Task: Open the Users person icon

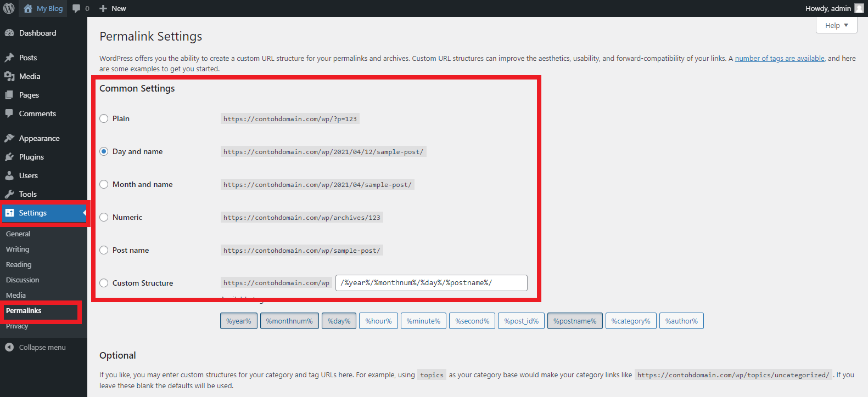Action: [x=9, y=175]
